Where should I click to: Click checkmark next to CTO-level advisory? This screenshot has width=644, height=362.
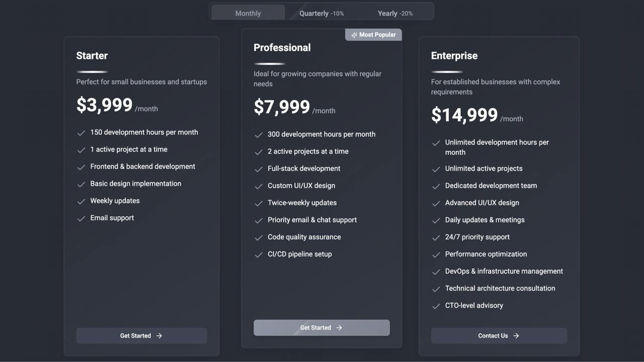tap(436, 306)
